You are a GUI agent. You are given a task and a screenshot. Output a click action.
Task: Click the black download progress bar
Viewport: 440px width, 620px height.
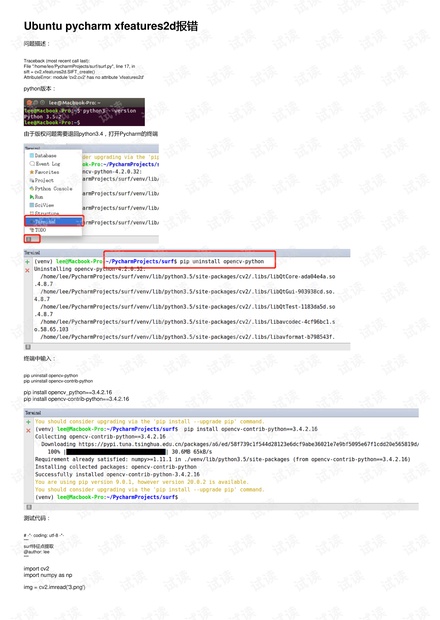pyautogui.click(x=116, y=452)
